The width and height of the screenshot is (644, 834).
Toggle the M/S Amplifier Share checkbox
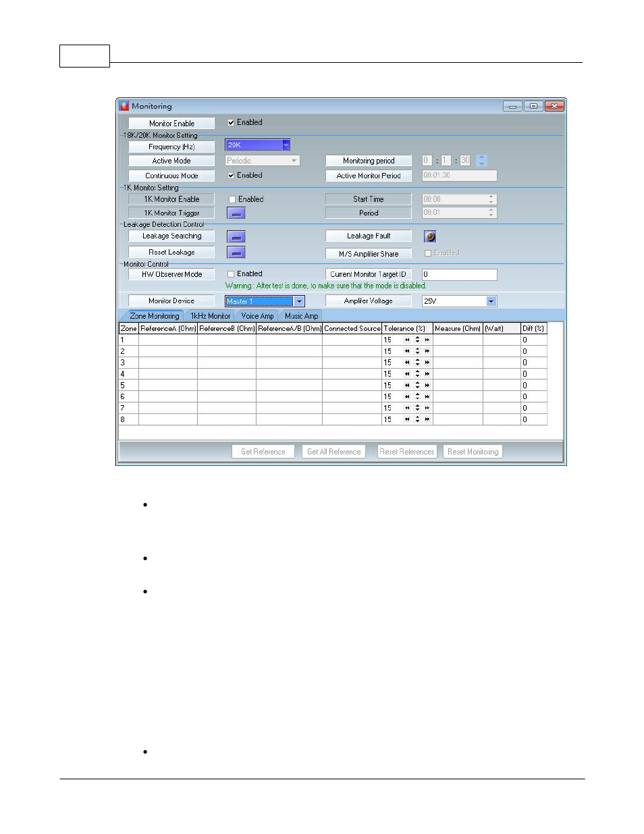pos(427,253)
